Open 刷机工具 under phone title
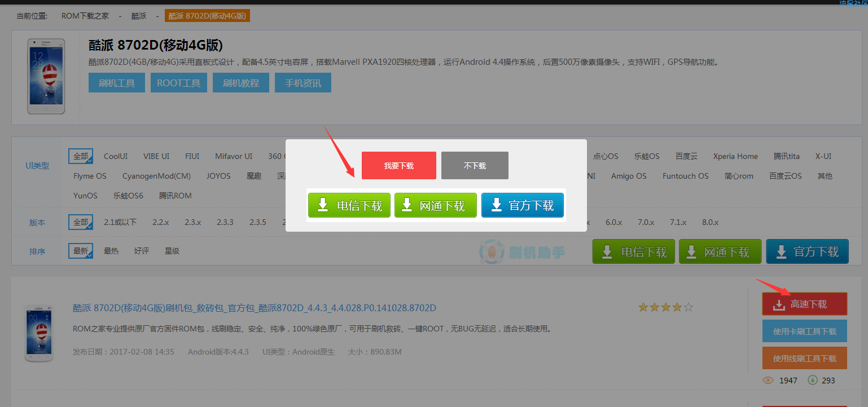868x407 pixels. [x=117, y=83]
